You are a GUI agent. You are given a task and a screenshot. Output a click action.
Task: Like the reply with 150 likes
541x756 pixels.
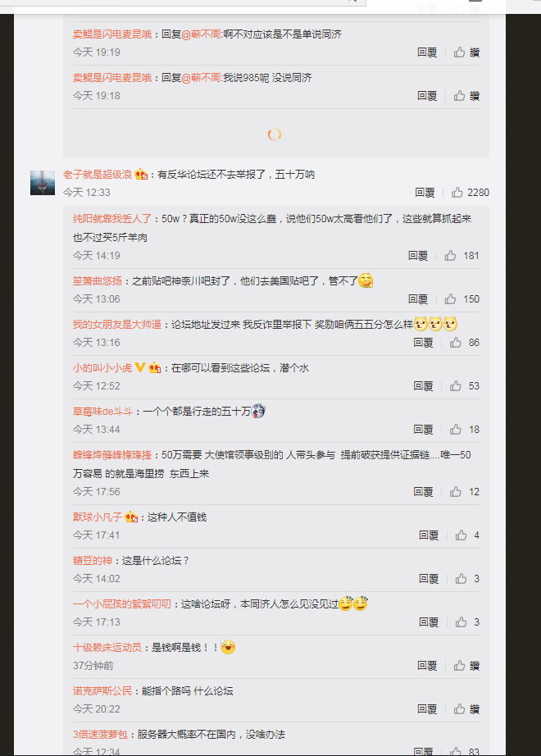pos(462,299)
